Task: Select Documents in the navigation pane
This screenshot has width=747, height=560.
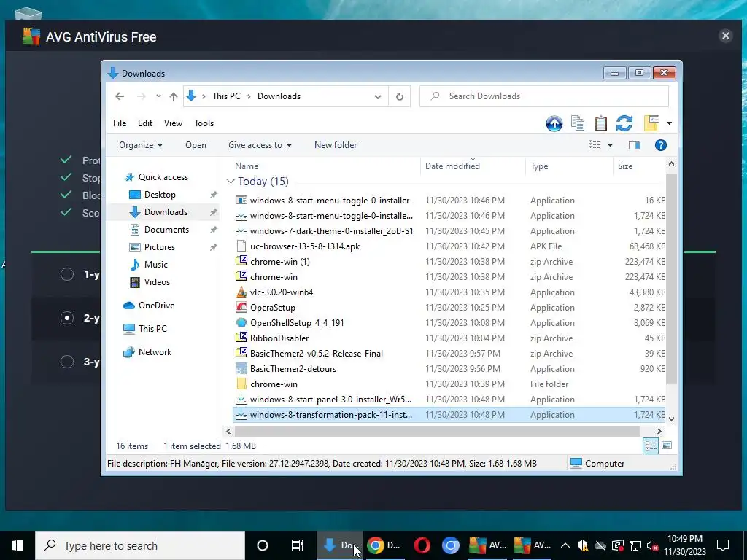Action: 166,230
